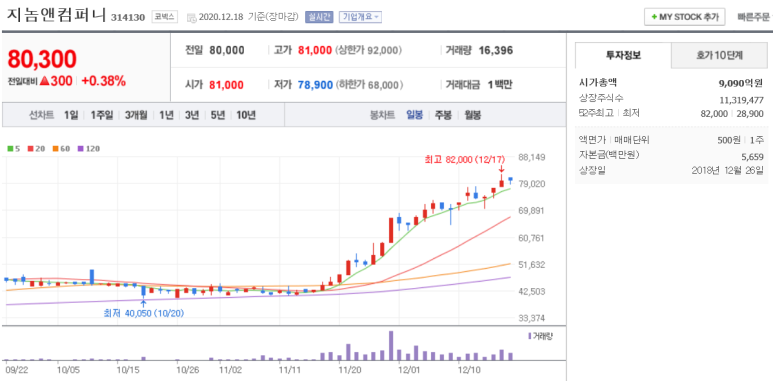Click 하한가 68,000 text
773x381 pixels.
tap(368, 85)
